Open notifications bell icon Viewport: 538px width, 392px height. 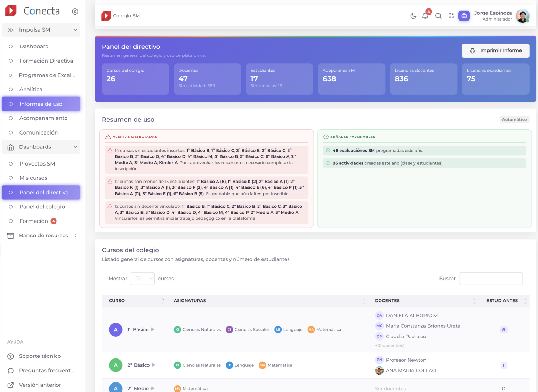[x=425, y=16]
